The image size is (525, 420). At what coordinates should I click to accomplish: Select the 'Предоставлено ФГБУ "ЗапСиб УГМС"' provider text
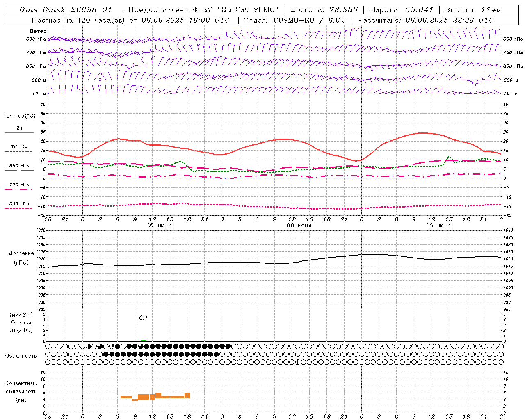(203, 10)
